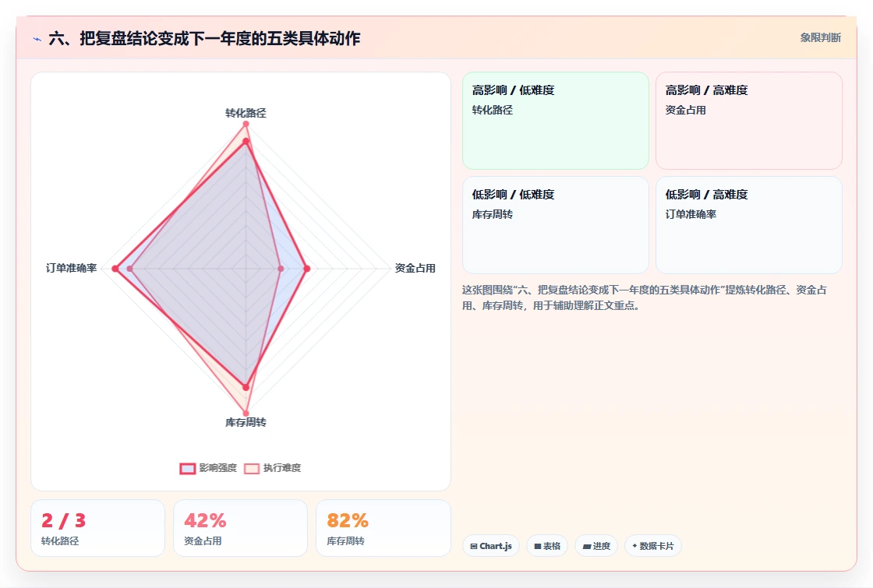Viewport: 873px width, 588px height.
Task: Click 转化路径 inside the green quadrant card
Action: 492,110
